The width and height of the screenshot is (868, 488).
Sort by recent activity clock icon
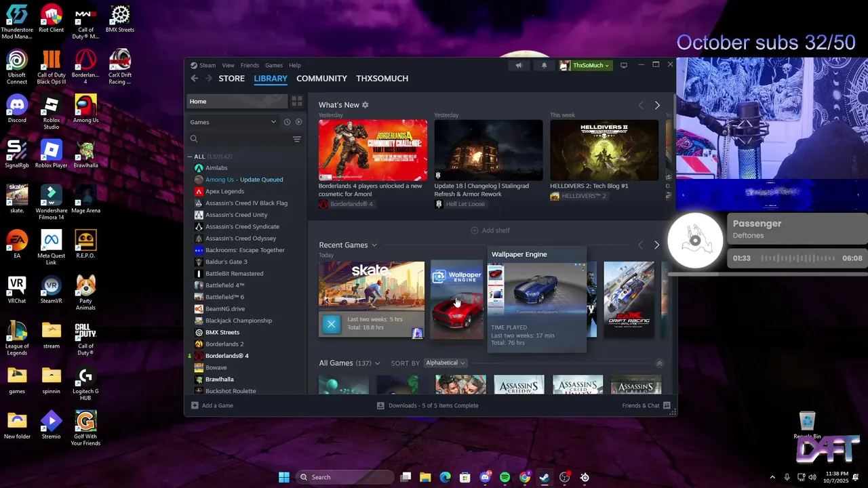point(287,122)
